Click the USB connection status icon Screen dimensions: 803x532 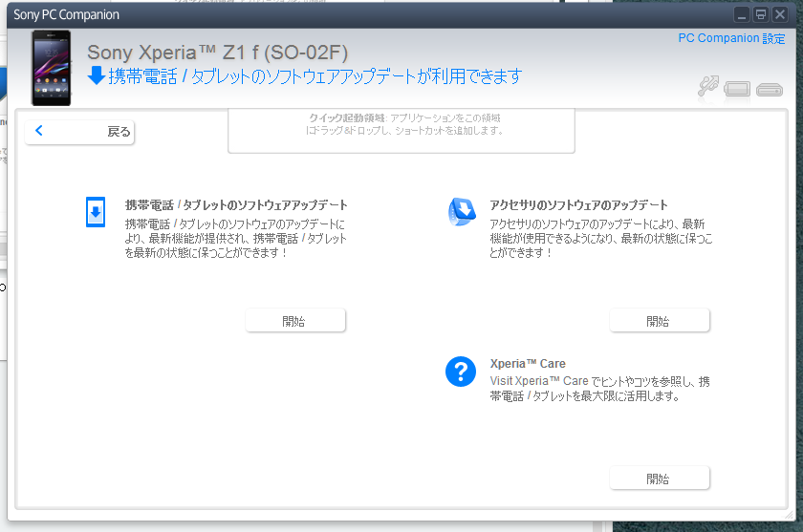point(708,86)
